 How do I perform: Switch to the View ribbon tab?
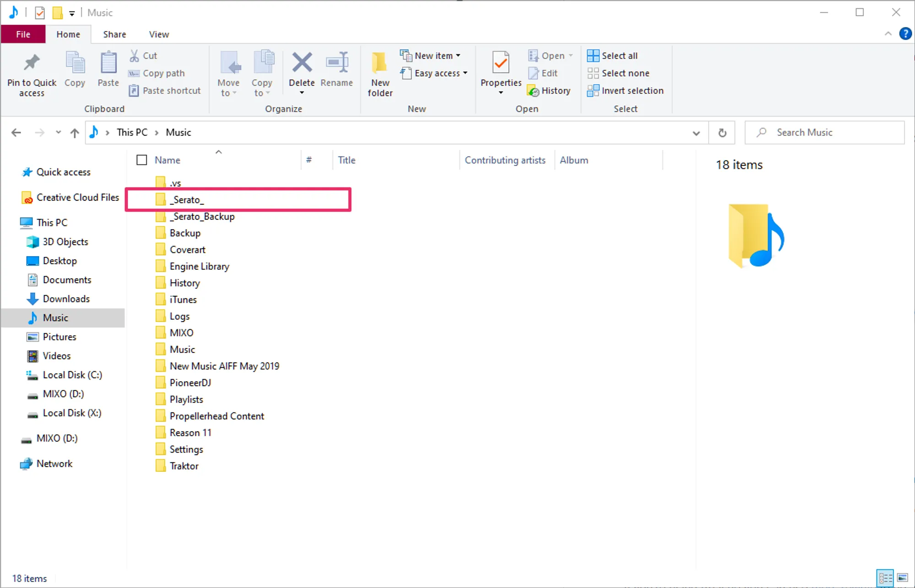pos(158,34)
